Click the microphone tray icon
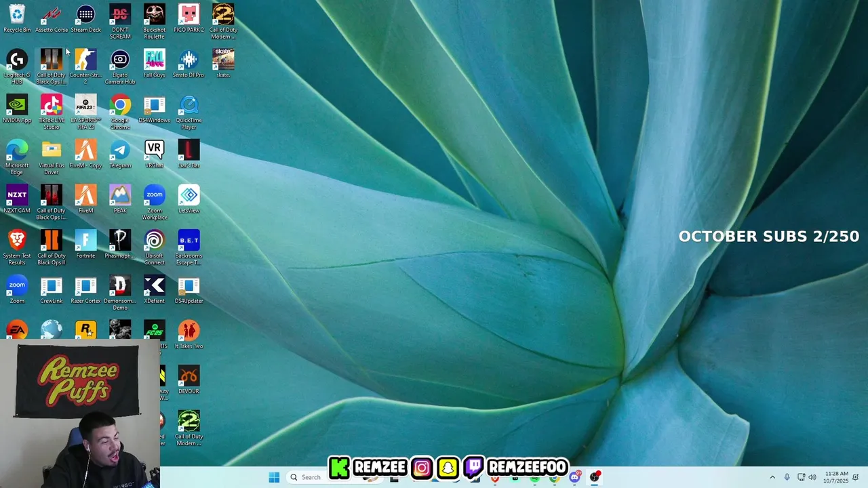 tap(787, 477)
